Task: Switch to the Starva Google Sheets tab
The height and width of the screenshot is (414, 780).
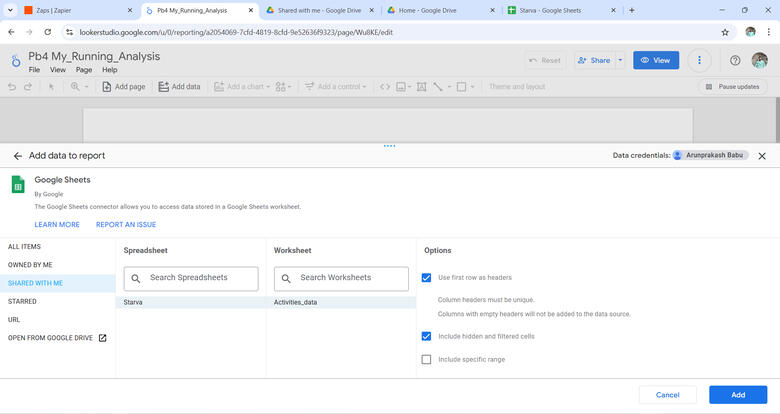Action: point(562,10)
